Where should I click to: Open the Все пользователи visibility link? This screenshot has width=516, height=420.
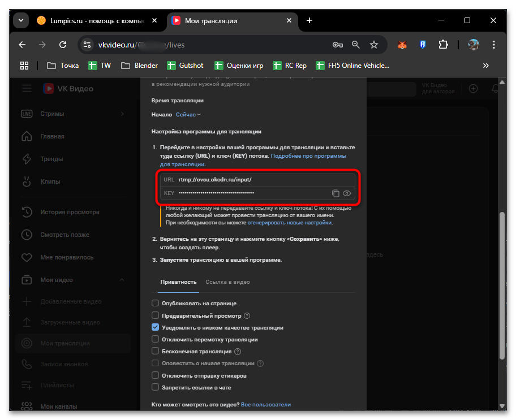pyautogui.click(x=265, y=405)
